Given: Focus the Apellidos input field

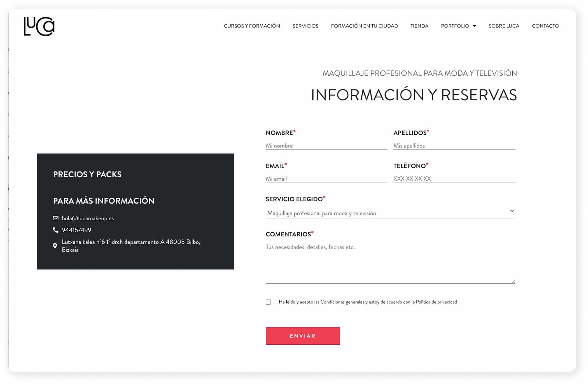Looking at the screenshot, I should point(454,146).
